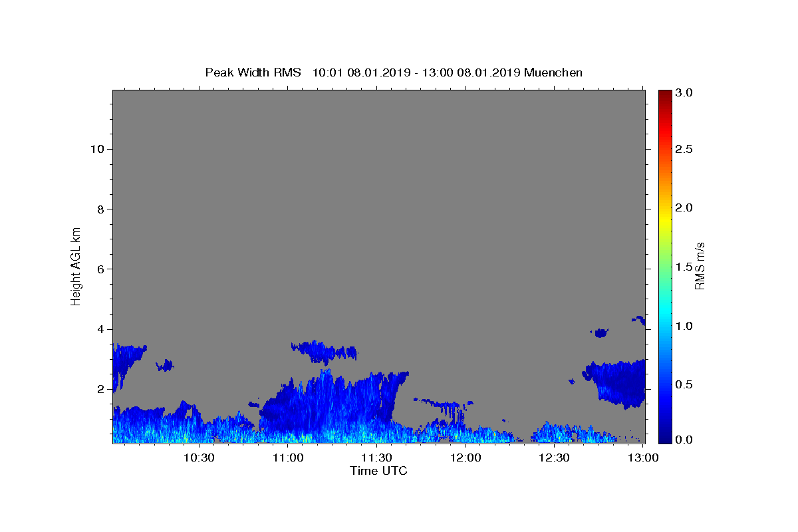The height and width of the screenshot is (532, 798).
Task: Click the colorbar label '2.5'
Action: [x=685, y=149]
